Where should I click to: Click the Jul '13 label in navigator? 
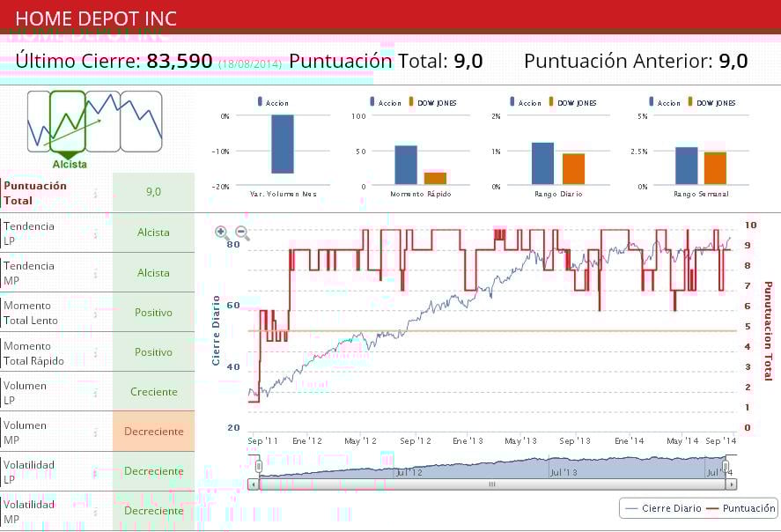(x=564, y=472)
